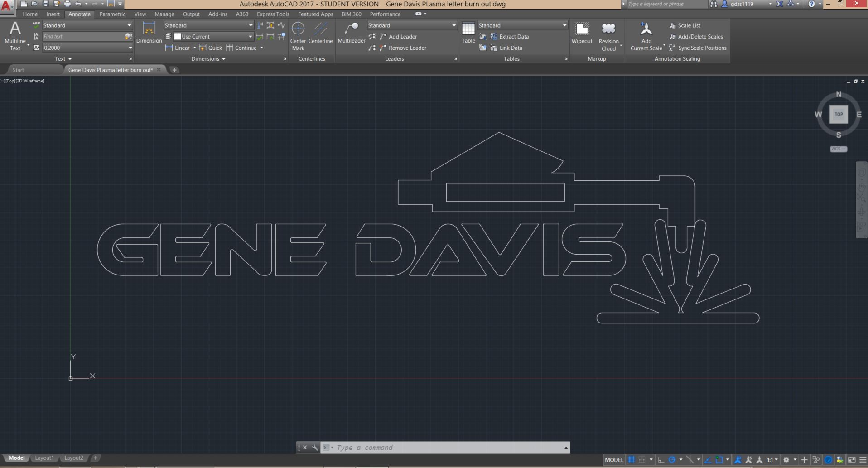
Task: Switch to the Home ribbon tab
Action: click(x=30, y=14)
